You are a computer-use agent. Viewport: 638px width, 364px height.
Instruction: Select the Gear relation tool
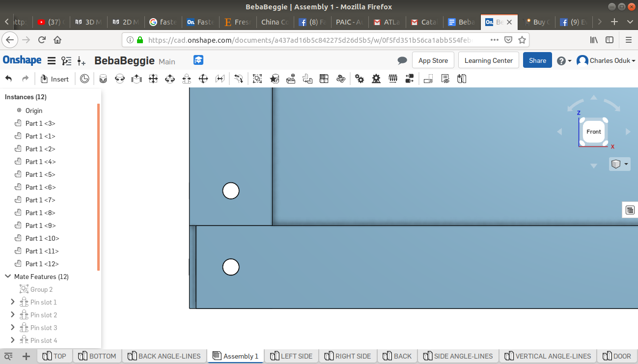(360, 79)
